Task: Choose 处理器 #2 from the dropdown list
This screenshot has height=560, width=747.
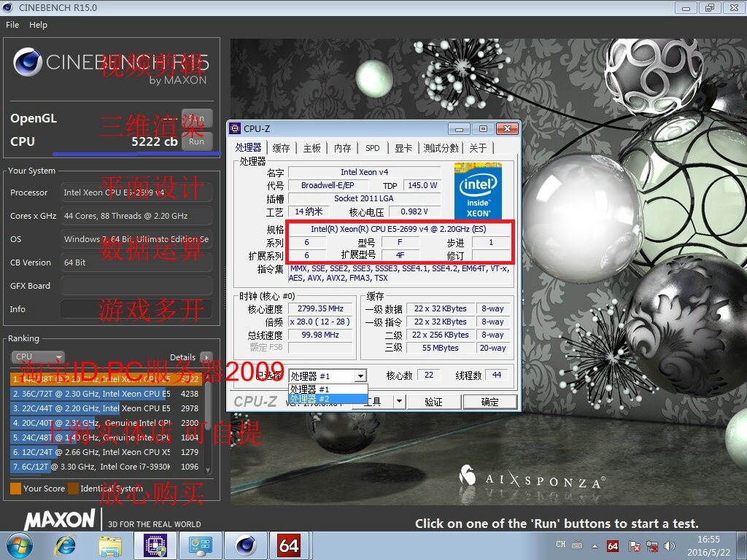Action: coord(328,399)
